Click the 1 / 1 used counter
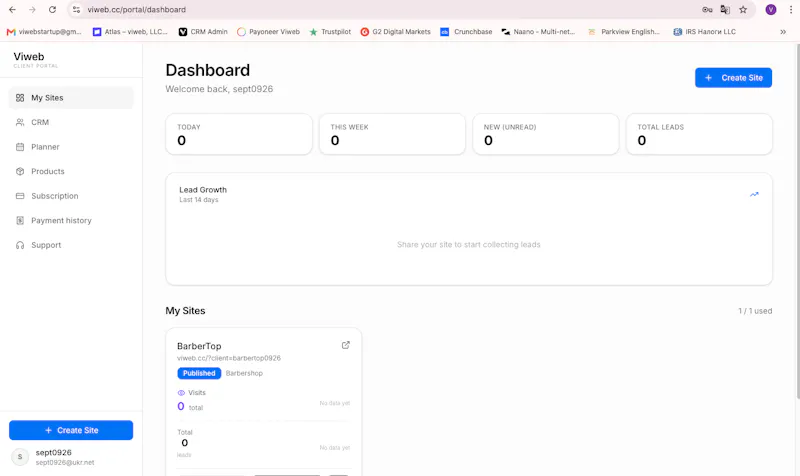Viewport: 800px width, 476px height. [x=755, y=311]
